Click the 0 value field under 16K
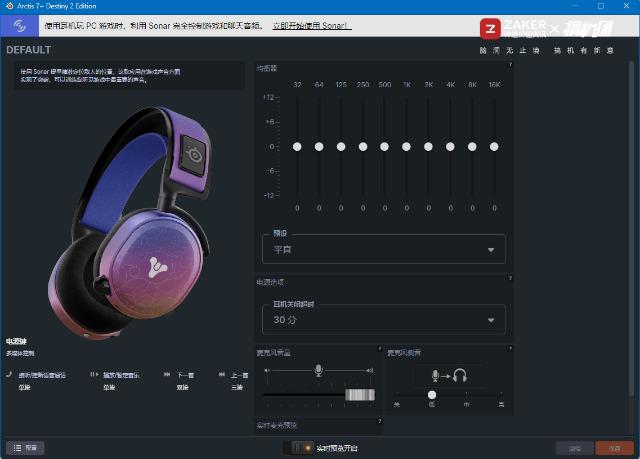 coord(494,208)
